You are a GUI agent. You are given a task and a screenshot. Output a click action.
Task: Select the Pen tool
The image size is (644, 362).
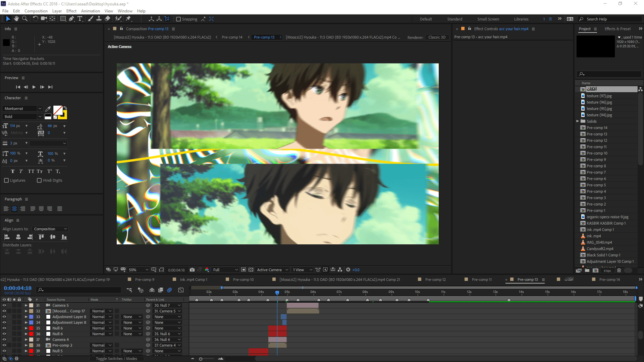(x=71, y=19)
